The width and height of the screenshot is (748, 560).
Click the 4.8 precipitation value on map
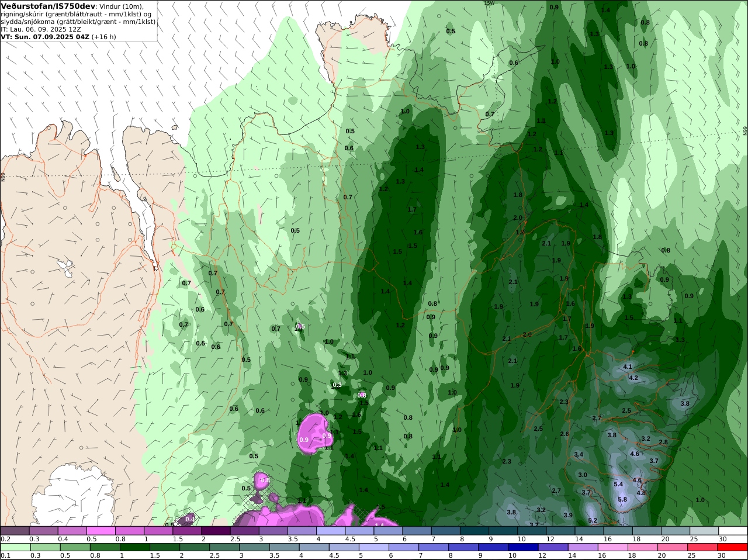pyautogui.click(x=641, y=493)
